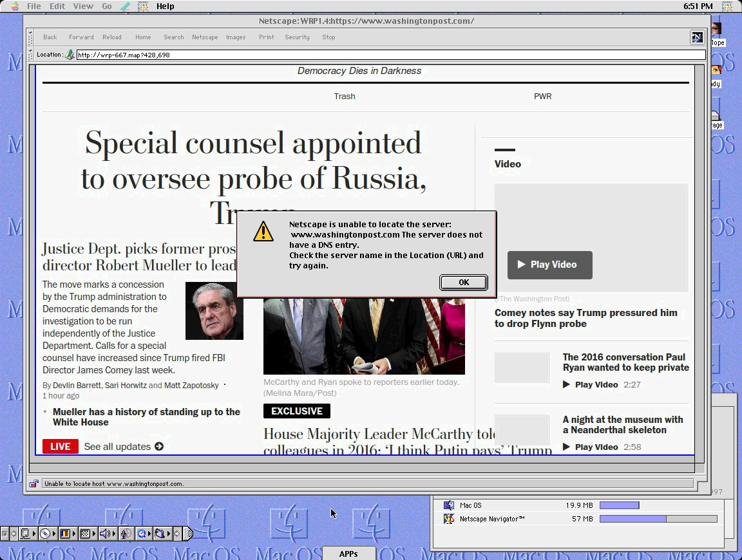This screenshot has height=560, width=742.
Task: Click the vertical scrollbar of the Netscape window
Action: pos(699,263)
